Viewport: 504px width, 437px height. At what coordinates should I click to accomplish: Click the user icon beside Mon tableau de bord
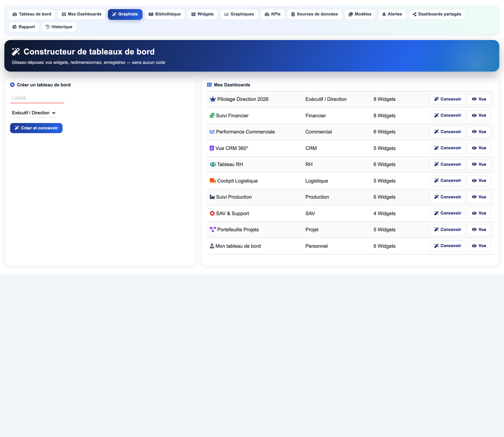[212, 246]
